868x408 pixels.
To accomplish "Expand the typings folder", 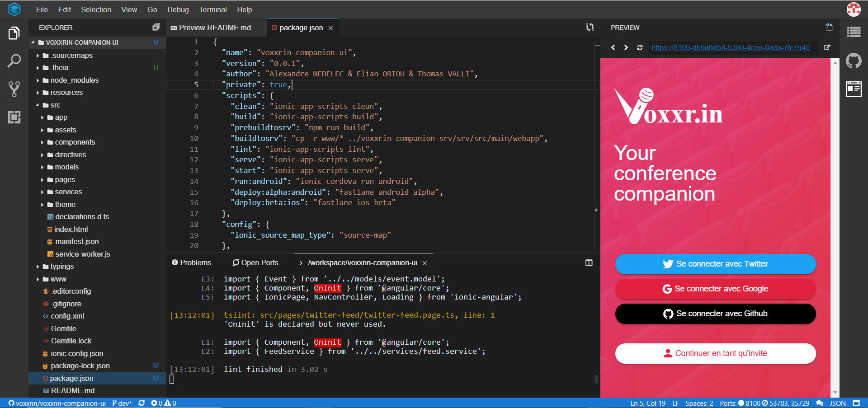I will pyautogui.click(x=38, y=266).
